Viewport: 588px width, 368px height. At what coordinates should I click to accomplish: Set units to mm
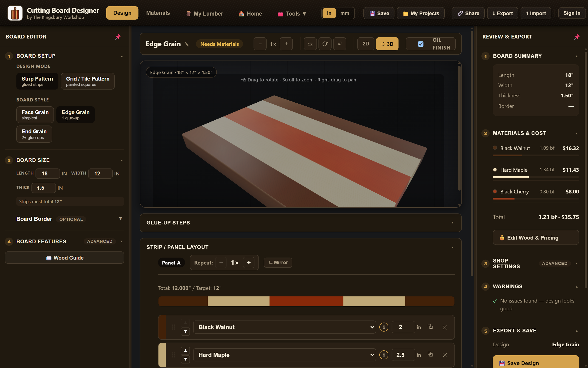point(345,13)
